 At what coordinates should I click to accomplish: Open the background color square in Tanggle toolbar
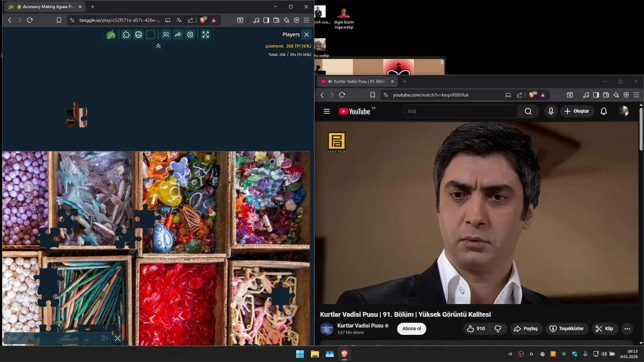150,35
